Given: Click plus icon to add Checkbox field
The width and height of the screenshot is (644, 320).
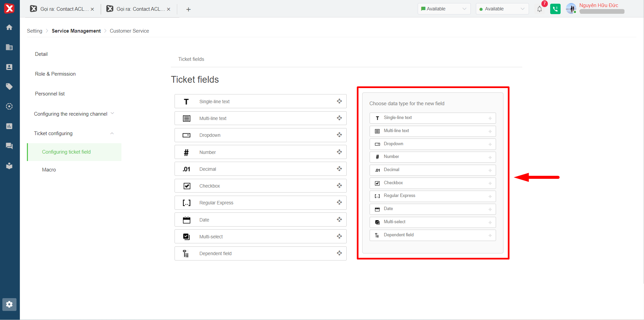Looking at the screenshot, I should [490, 183].
